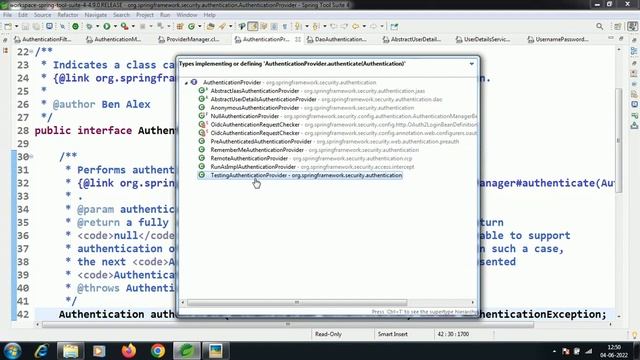
Task: Select RunAsImplAuthenticationProvider in hierarchy
Action: coord(306,167)
